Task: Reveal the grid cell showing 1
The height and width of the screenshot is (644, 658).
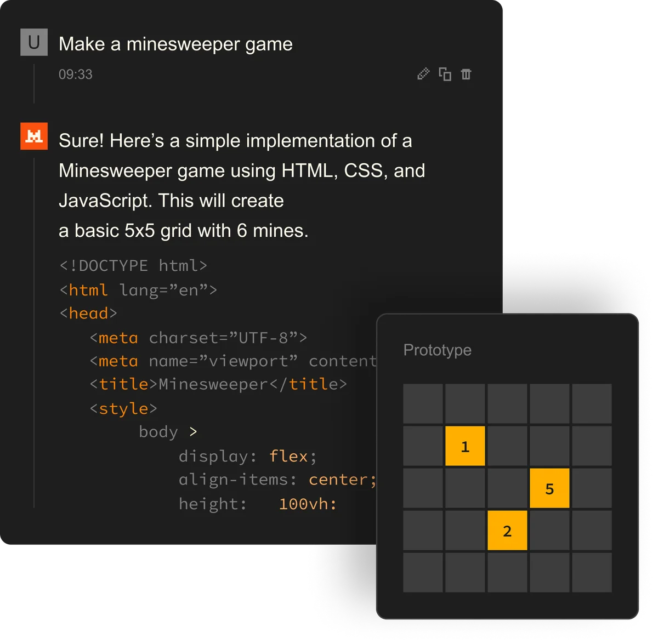Action: tap(465, 446)
